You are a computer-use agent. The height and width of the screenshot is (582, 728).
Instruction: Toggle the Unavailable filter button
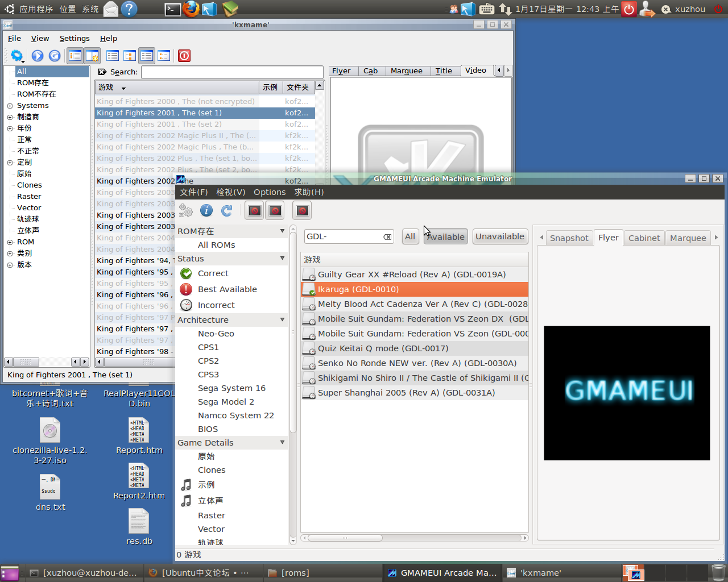(500, 236)
